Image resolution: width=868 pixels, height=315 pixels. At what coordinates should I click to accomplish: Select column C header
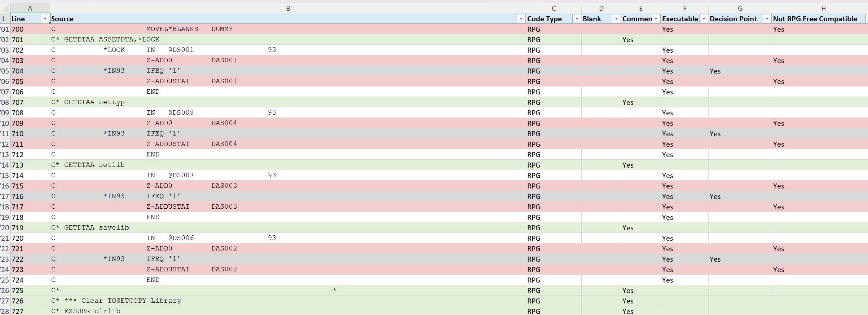pyautogui.click(x=554, y=8)
